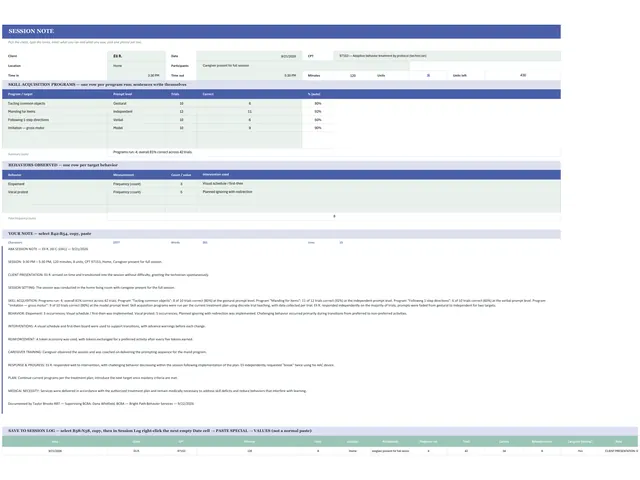Screen dimensions: 640x480
Task: Select the "SKILL ACQUISITION PROGRAMS" section heading
Action: (281, 85)
